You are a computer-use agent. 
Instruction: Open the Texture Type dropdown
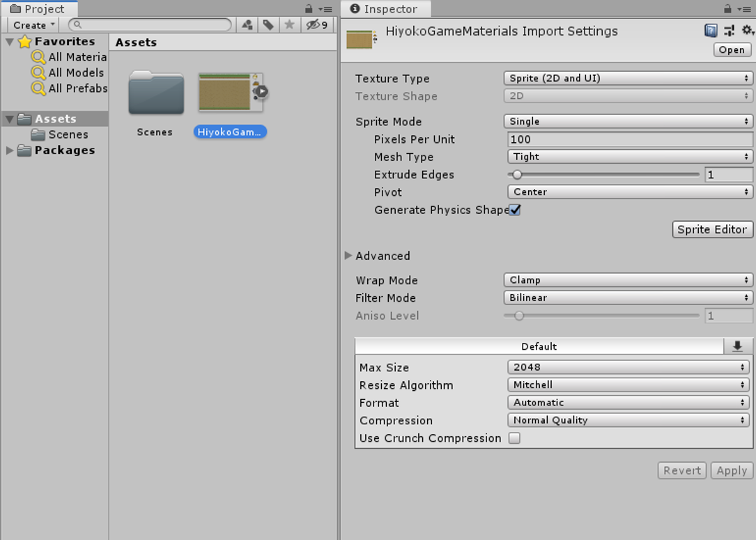click(628, 78)
